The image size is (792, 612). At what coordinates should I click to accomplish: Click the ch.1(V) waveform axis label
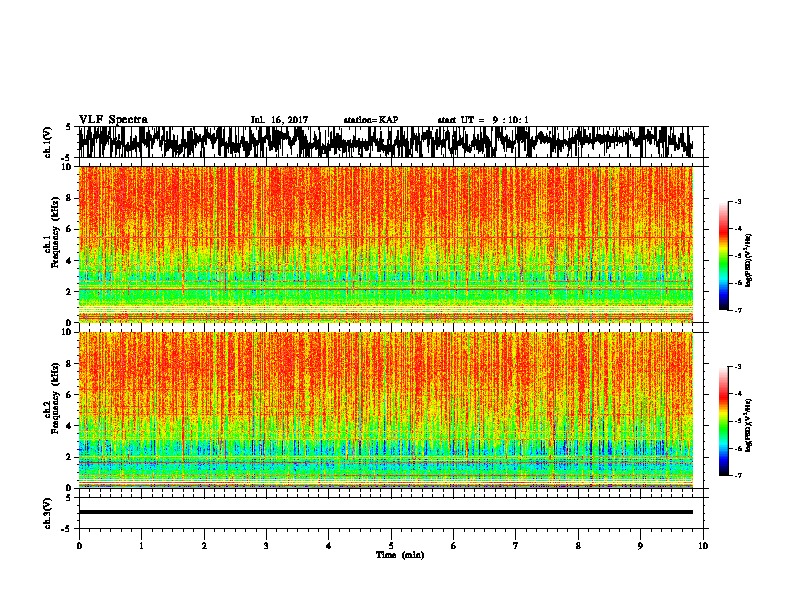47,142
